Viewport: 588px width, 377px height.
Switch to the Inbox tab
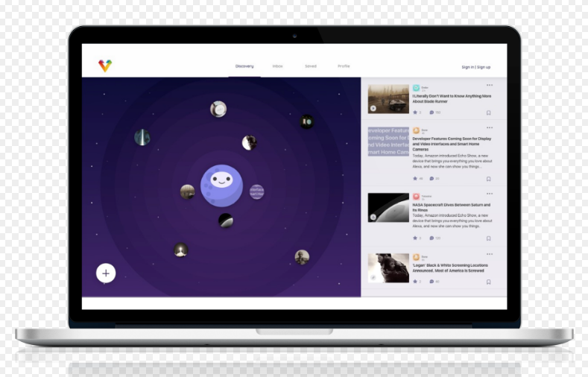[x=277, y=66]
